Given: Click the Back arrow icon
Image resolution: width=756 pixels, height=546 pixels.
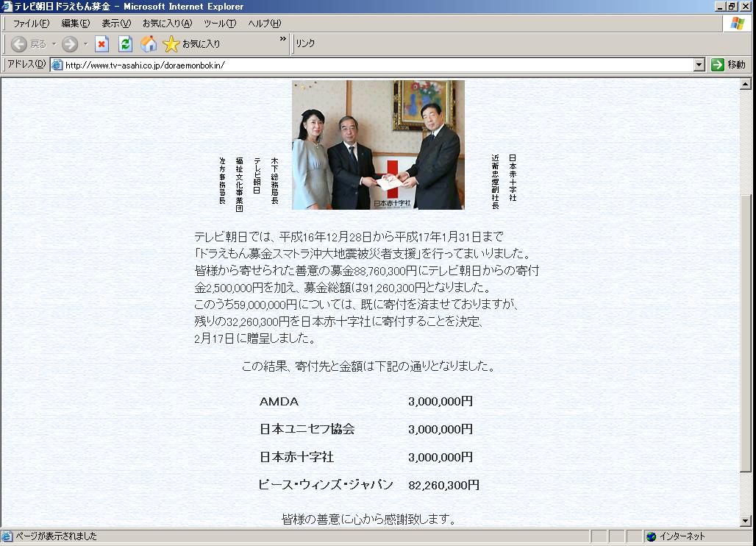Looking at the screenshot, I should (x=19, y=44).
